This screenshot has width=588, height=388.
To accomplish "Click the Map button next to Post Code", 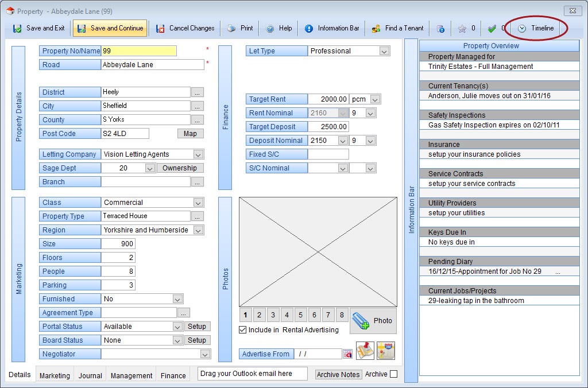I will pyautogui.click(x=190, y=134).
